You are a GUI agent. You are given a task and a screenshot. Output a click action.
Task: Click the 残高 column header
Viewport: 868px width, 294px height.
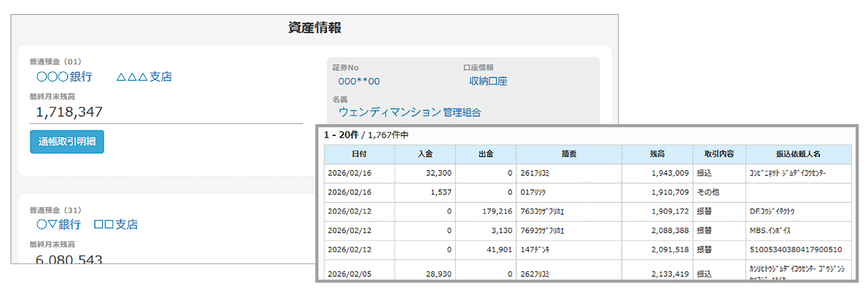tap(657, 154)
